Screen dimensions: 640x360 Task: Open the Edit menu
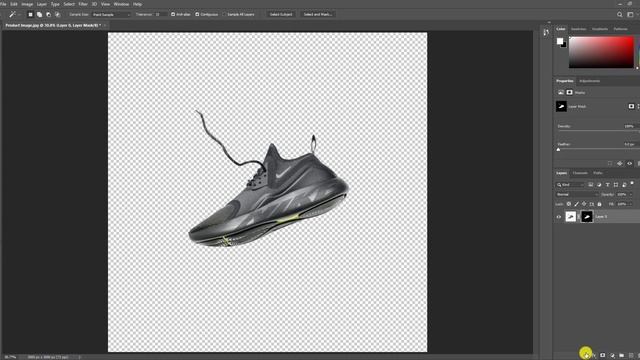coord(14,4)
